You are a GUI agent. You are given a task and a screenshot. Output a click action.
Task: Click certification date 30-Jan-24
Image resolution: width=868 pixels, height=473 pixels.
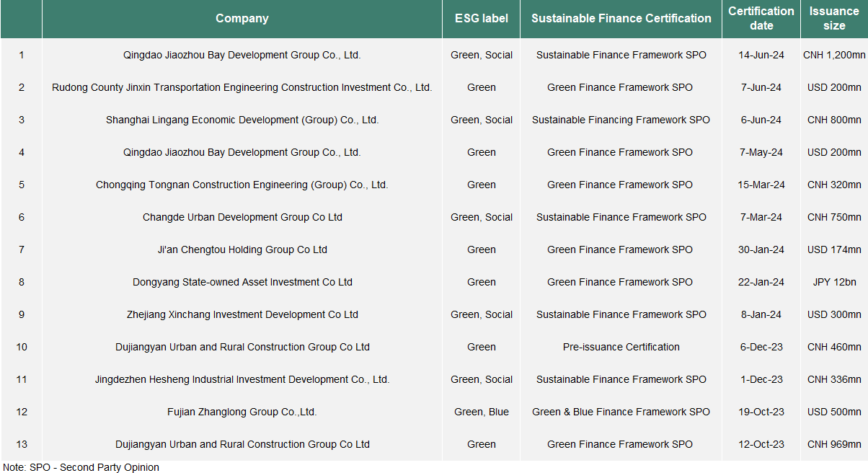point(761,249)
